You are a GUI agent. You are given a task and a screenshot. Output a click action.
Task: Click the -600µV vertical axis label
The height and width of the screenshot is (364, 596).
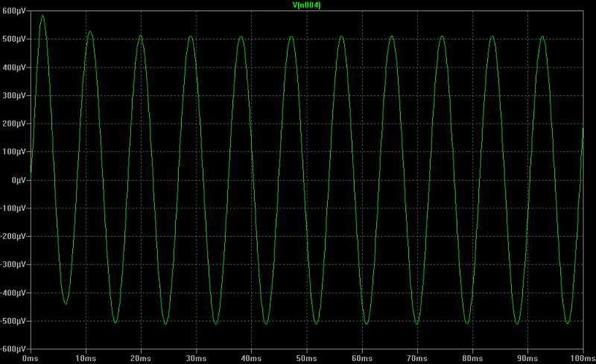(13, 349)
